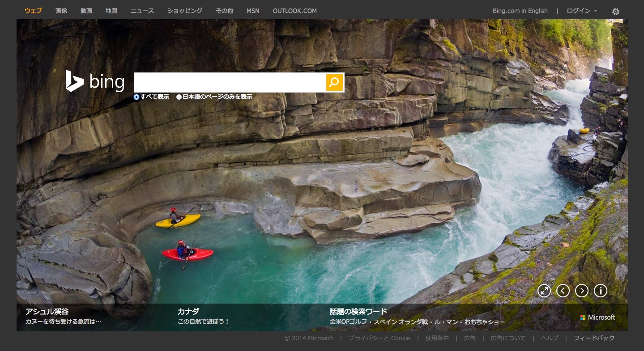Open the その他 menu
Viewport: 644px width, 351px height.
point(224,11)
